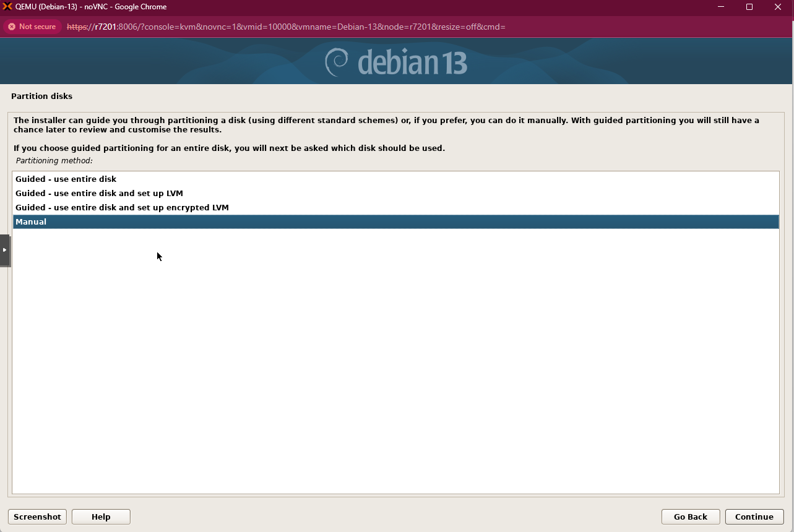Click the Partitioning method label
This screenshot has height=532, width=794.
(x=53, y=160)
